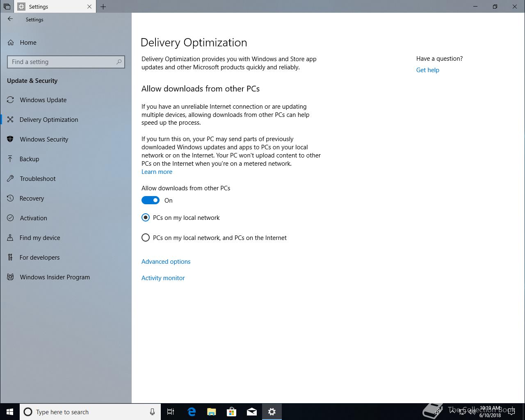
Task: Open the Action Center notifications icon
Action: point(511,412)
